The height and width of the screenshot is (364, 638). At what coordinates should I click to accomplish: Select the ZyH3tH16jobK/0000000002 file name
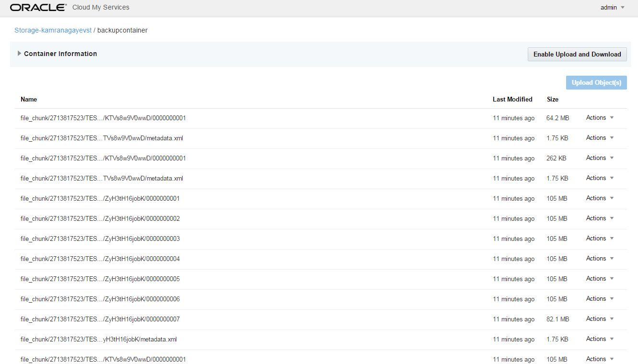(100, 218)
